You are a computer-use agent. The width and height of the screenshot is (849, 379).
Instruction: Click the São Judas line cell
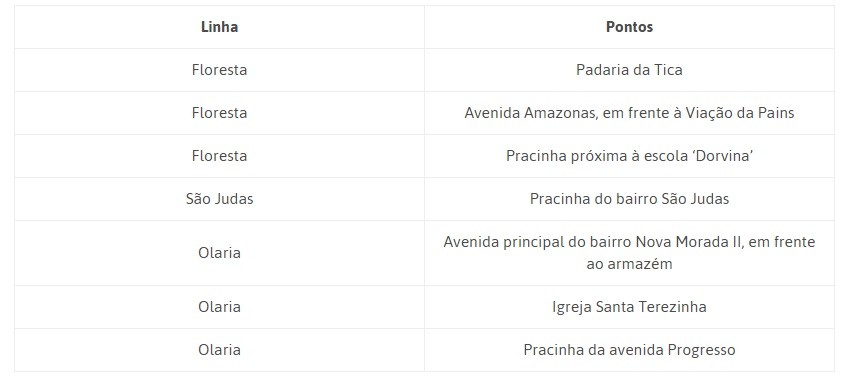tap(219, 199)
